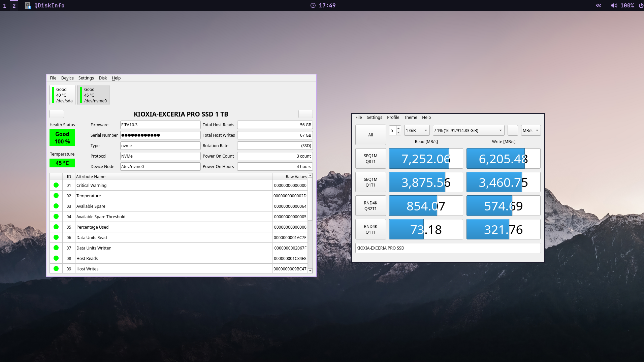The image size is (644, 362).
Task: Click the masked Serial Number field
Action: 160,135
